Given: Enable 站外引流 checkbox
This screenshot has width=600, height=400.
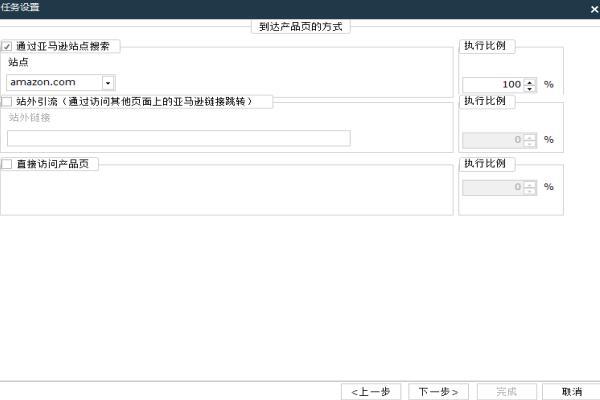Looking at the screenshot, I should tap(7, 101).
